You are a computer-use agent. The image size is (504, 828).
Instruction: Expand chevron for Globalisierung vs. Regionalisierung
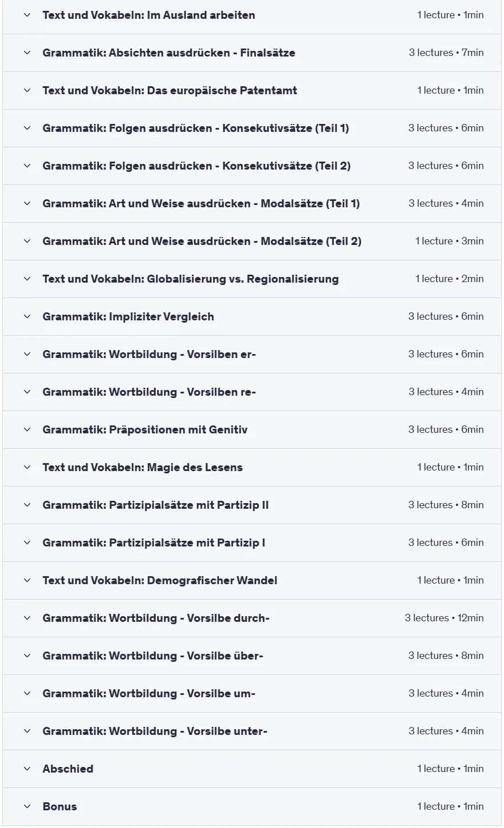coord(27,279)
